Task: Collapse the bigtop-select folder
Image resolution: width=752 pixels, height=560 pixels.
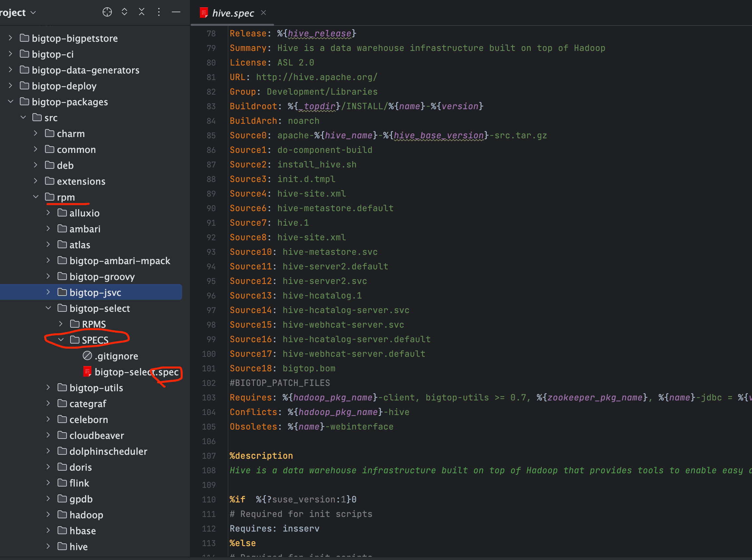Action: [x=48, y=308]
